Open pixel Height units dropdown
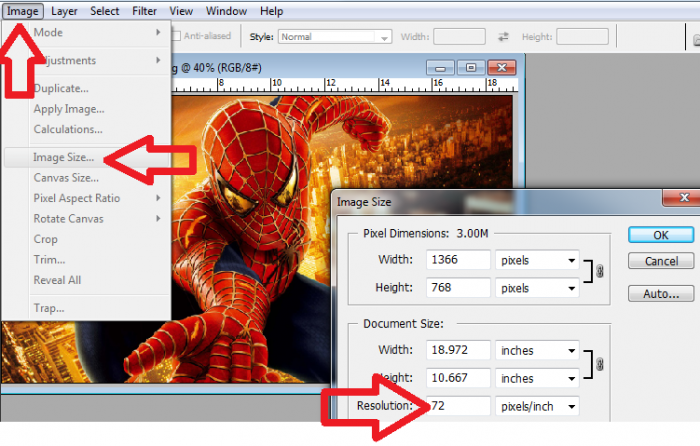Image resolution: width=700 pixels, height=446 pixels. 538,288
